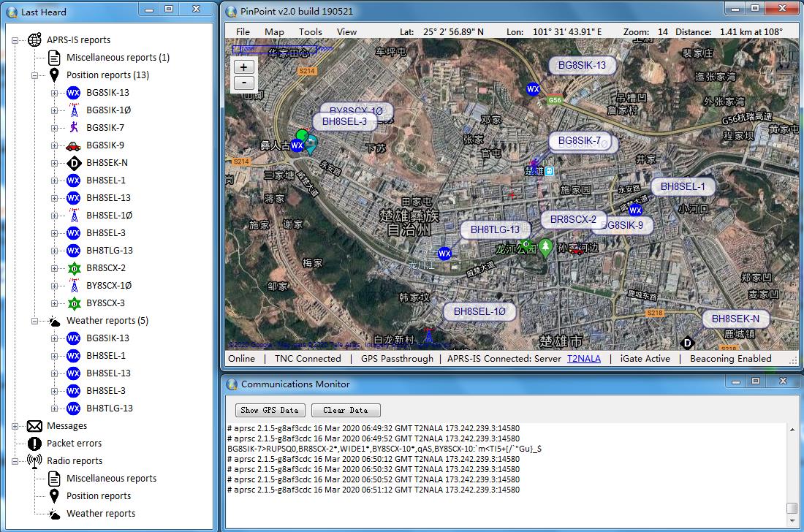
Task: Toggle GPS Passthrough in the status bar
Action: (398, 359)
